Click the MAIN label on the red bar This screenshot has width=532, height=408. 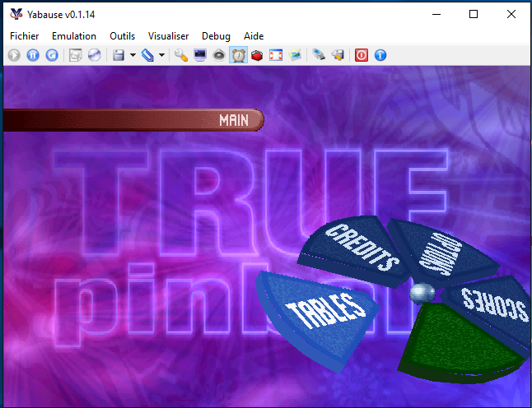tap(234, 120)
